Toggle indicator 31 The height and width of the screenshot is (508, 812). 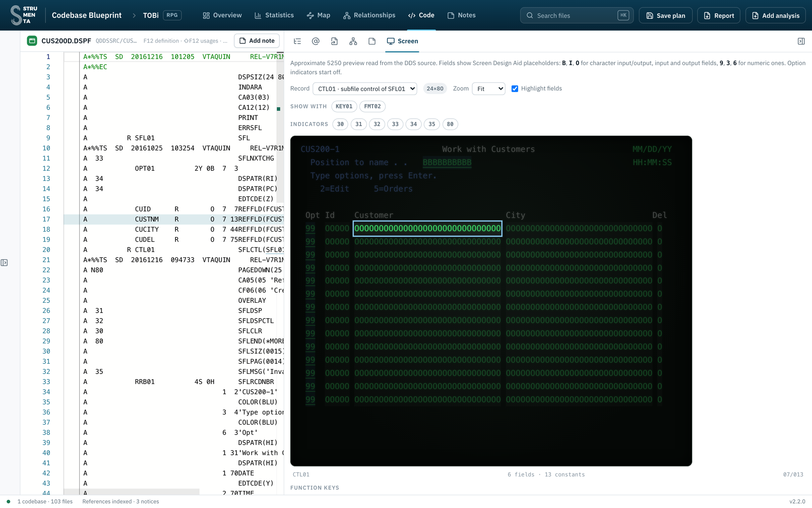click(358, 124)
